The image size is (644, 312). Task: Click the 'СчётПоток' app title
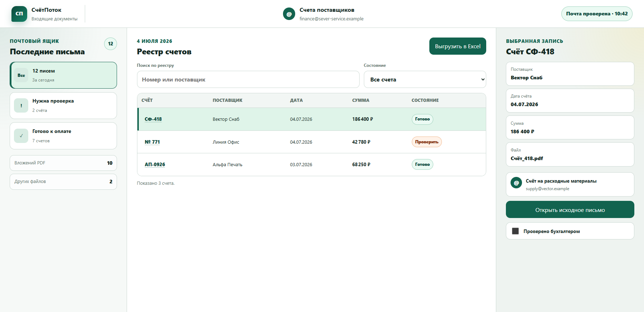(47, 10)
